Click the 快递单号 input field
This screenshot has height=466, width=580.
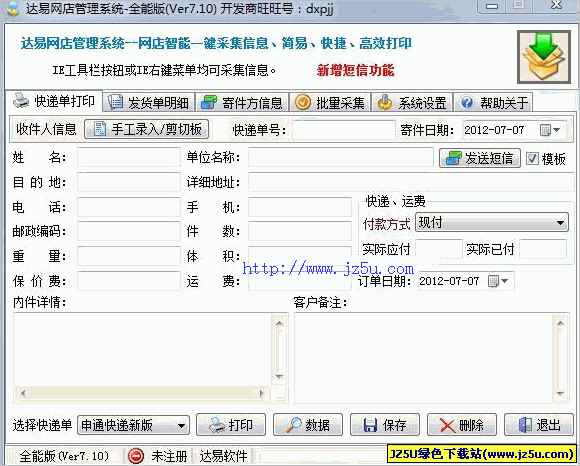coord(344,130)
